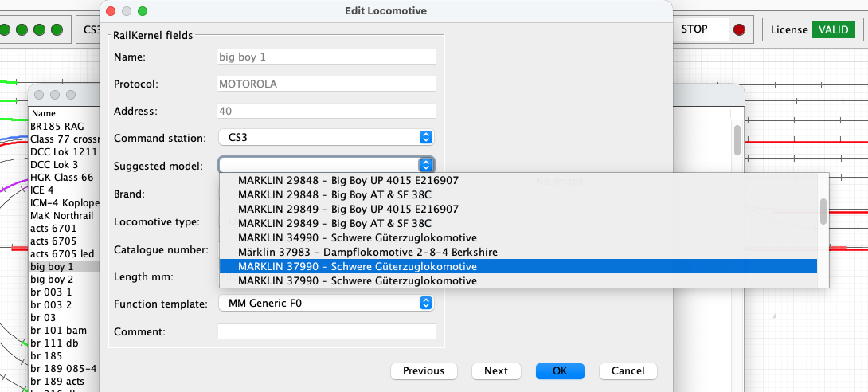Select br 185 in list
The image size is (868, 392).
(65, 355)
